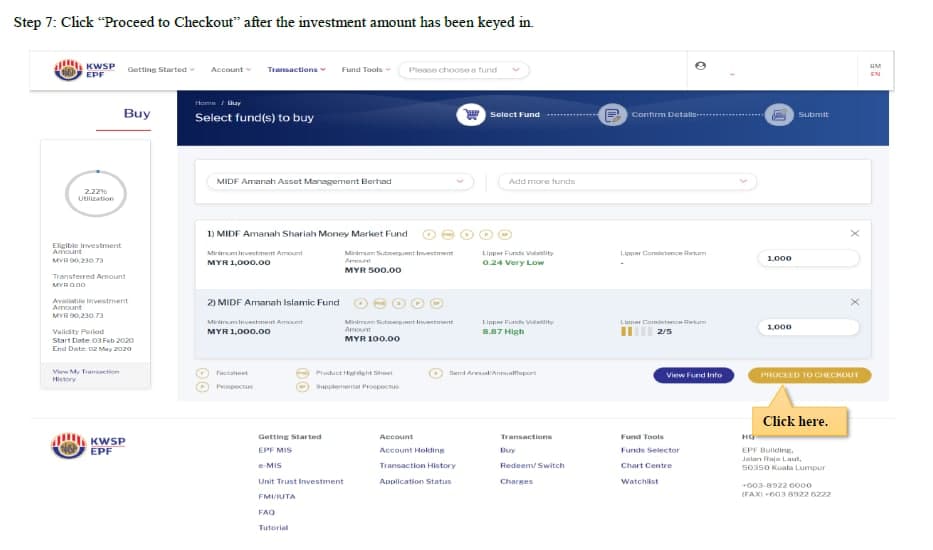This screenshot has height=550, width=933.
Task: Click the View Fund Info button
Action: click(x=693, y=375)
